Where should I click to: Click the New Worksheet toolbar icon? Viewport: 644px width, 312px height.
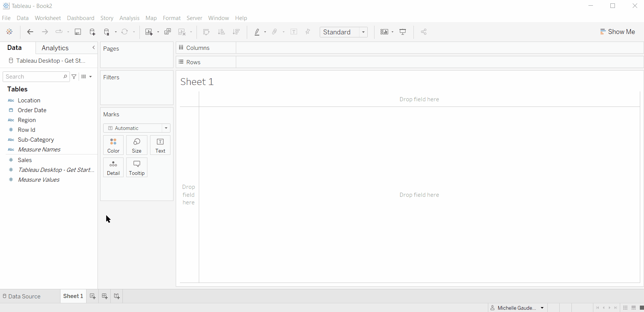click(x=149, y=32)
